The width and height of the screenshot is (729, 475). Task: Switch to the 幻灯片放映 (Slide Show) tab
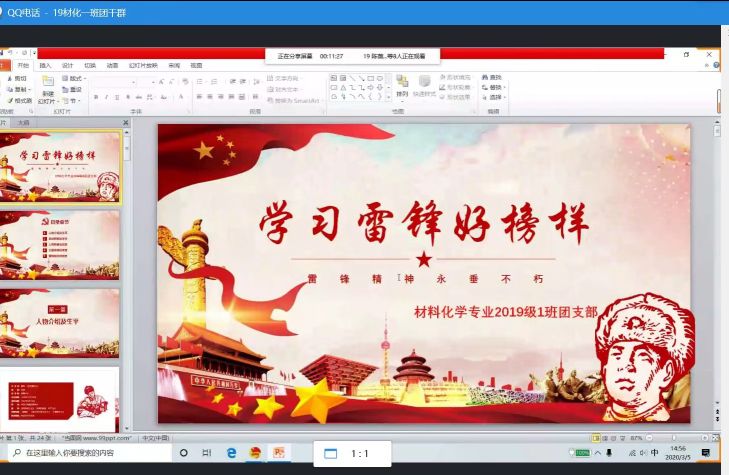coord(142,65)
